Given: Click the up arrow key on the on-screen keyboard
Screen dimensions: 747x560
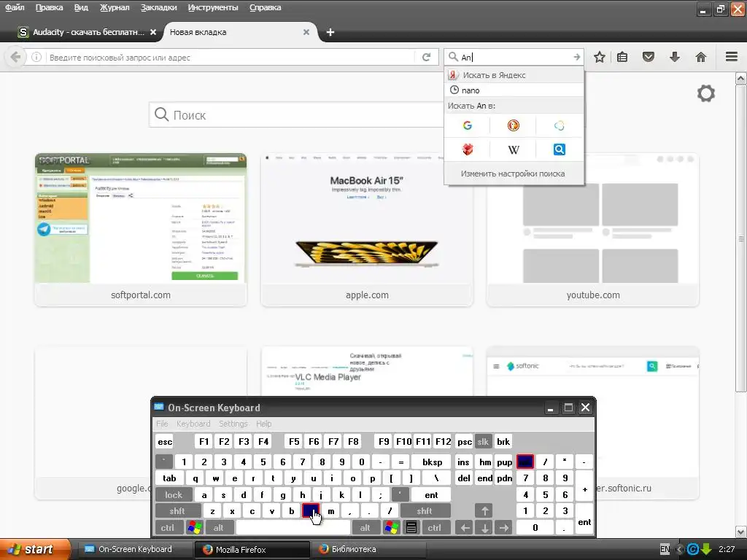Looking at the screenshot, I should pos(484,511).
